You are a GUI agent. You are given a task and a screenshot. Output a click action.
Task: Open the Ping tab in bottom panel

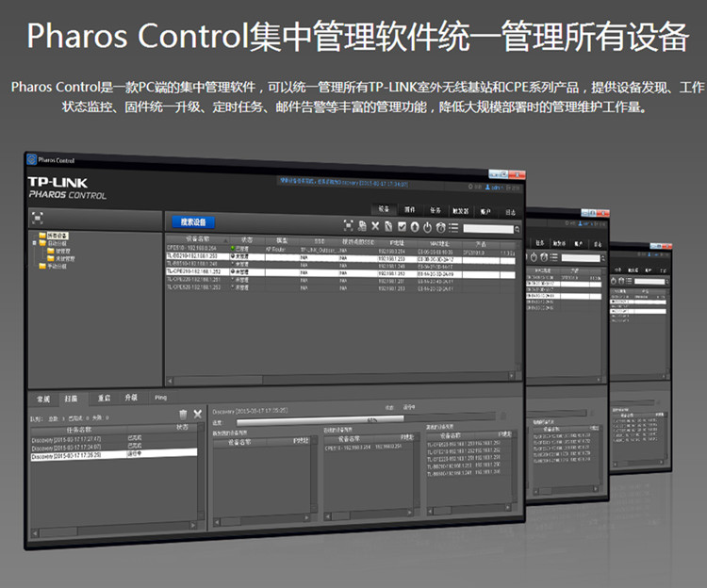[x=161, y=398]
